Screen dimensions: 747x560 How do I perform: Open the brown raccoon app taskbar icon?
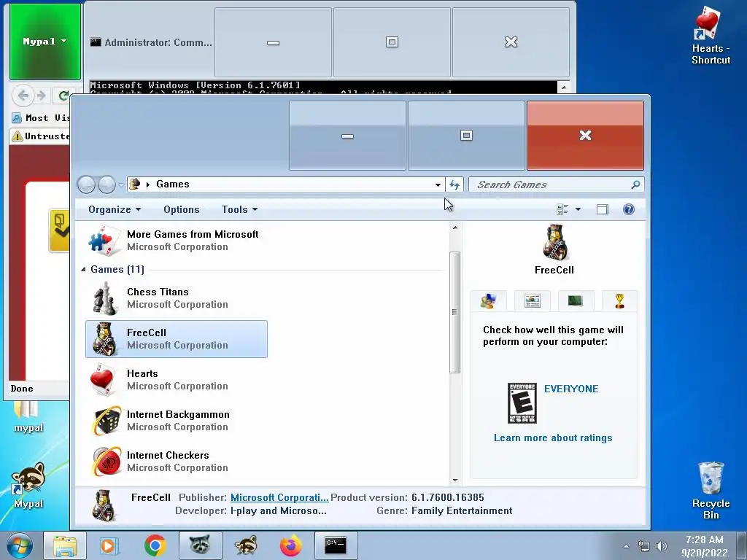(246, 545)
